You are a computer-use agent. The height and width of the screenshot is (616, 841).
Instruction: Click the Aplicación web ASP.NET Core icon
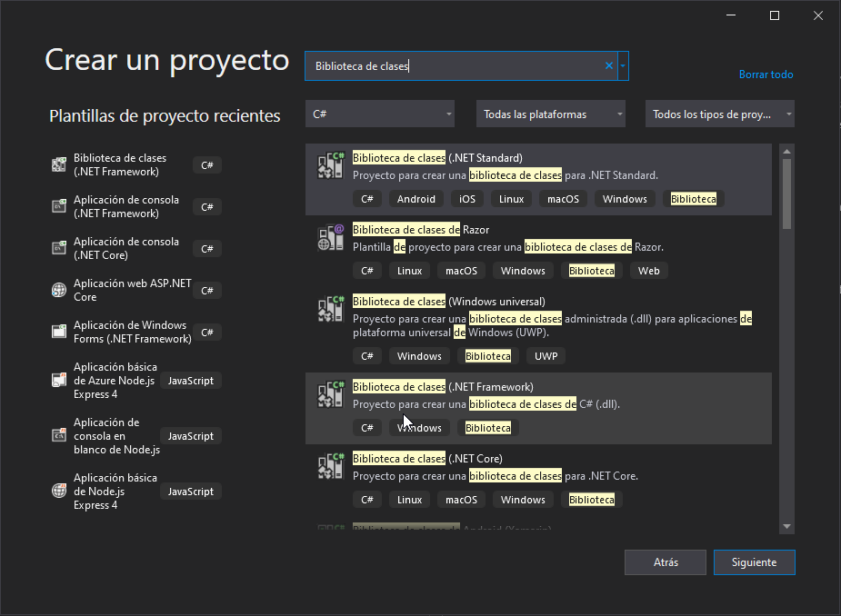[58, 290]
